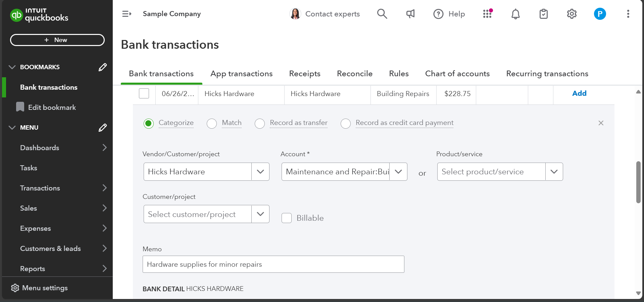Switch to the Reconcile tab
The height and width of the screenshot is (302, 644).
pos(354,74)
